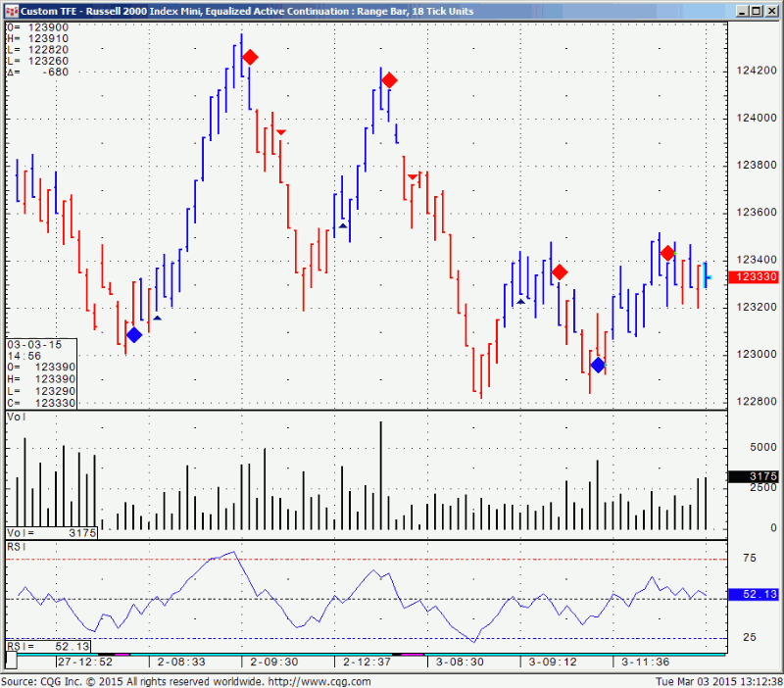The image size is (784, 688).
Task: Click the 'Vol= 3175' readout box
Action: click(x=52, y=533)
